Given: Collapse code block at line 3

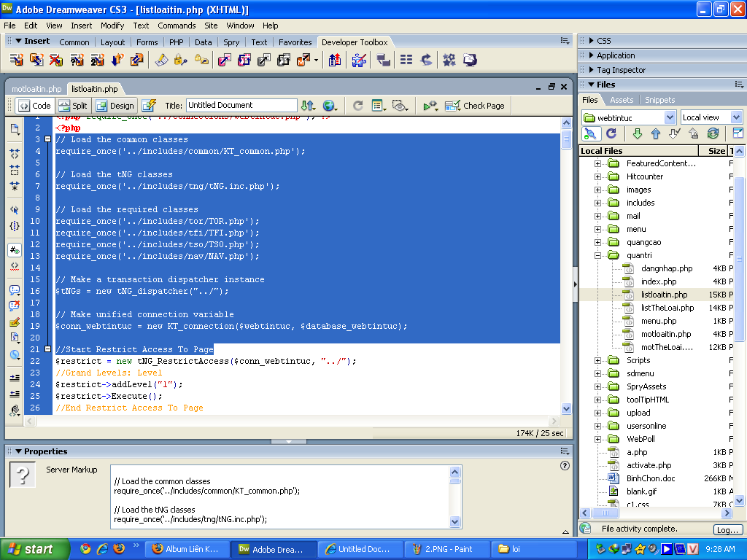Looking at the screenshot, I should click(47, 139).
